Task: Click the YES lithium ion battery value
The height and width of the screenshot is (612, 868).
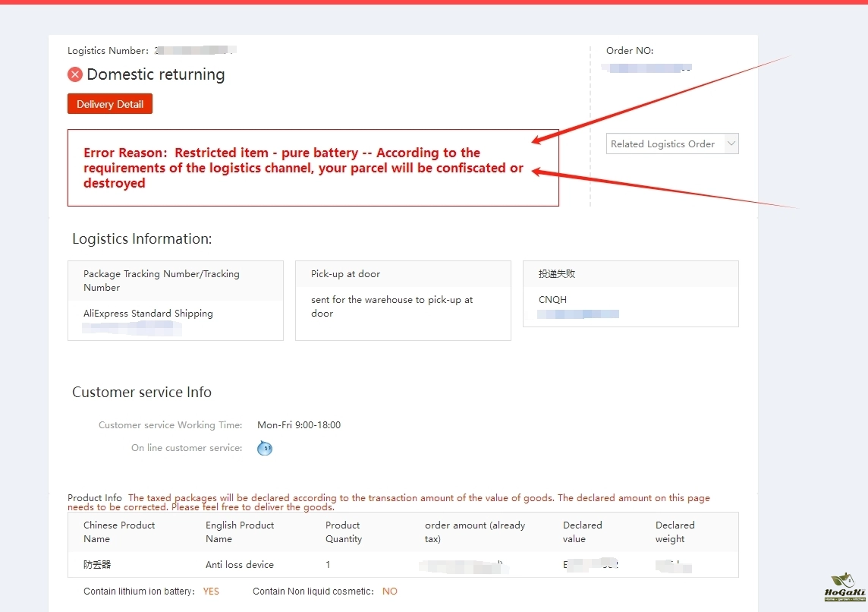Action: [211, 591]
